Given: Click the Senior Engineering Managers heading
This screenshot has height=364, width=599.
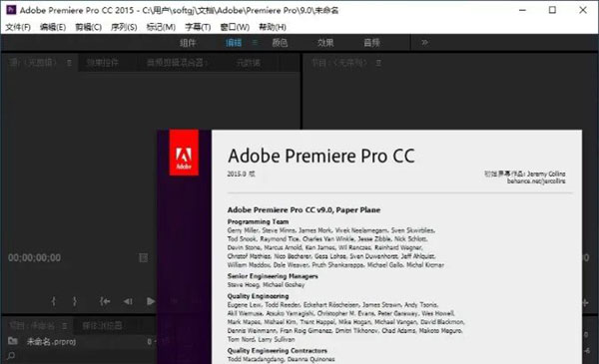Looking at the screenshot, I should pyautogui.click(x=273, y=276).
